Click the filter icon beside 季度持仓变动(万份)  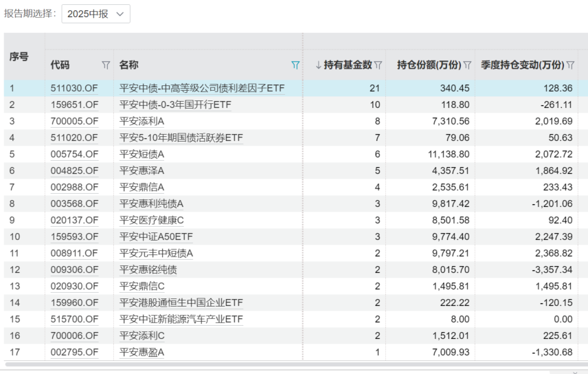570,65
